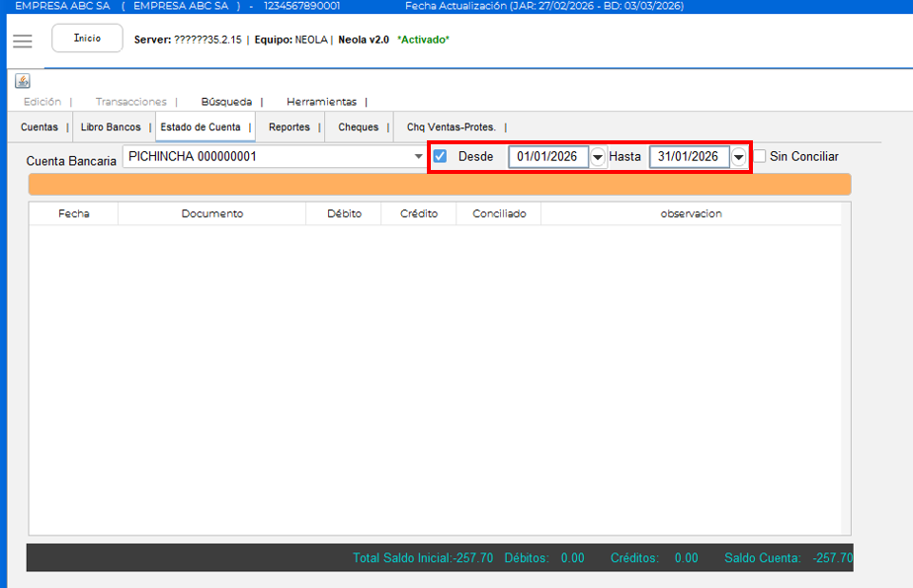Switch to the Libro Bancos tab

click(111, 127)
